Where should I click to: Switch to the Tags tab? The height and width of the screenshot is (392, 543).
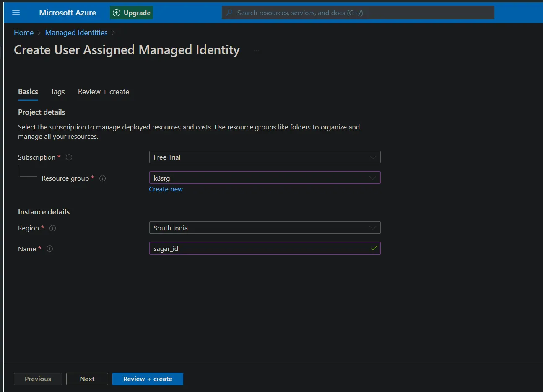click(58, 92)
